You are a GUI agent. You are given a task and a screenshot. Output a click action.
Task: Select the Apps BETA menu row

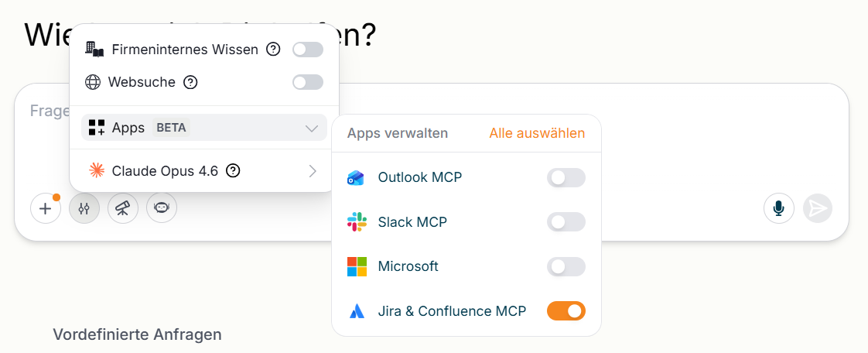[x=203, y=128]
